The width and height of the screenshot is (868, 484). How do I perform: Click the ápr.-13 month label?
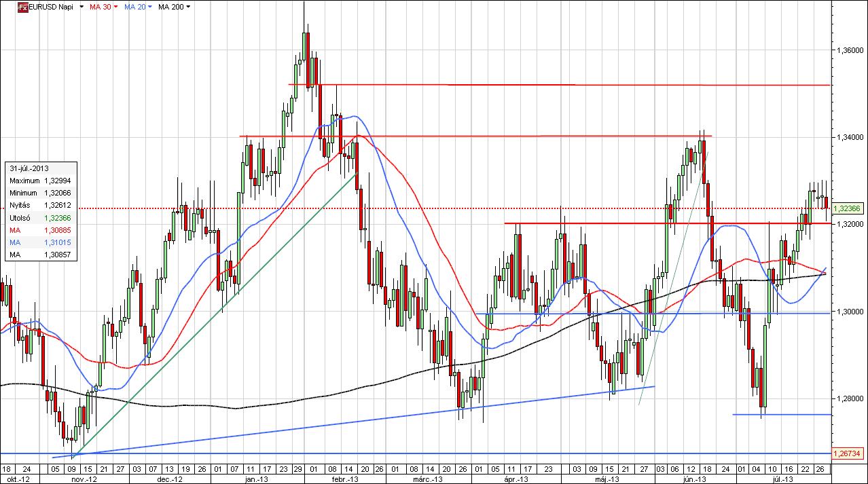(x=516, y=479)
